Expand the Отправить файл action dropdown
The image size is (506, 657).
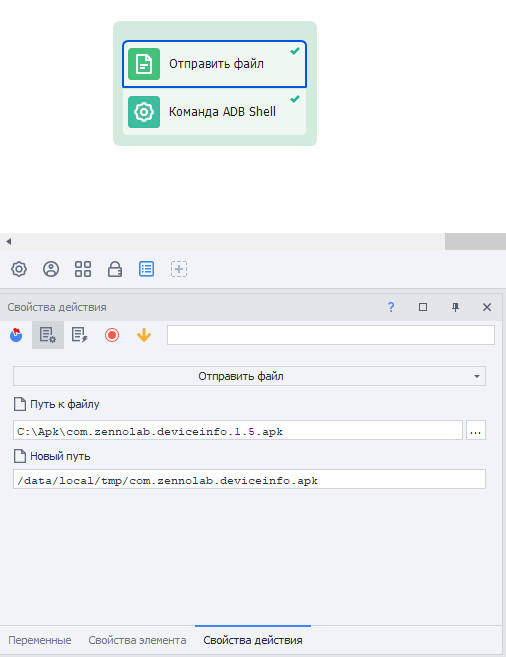[250, 376]
